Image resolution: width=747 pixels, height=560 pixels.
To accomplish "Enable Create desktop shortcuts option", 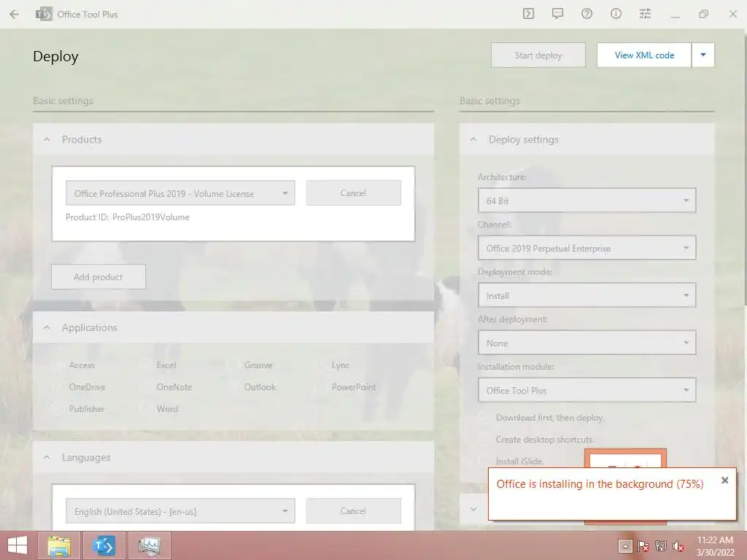I will coord(484,440).
